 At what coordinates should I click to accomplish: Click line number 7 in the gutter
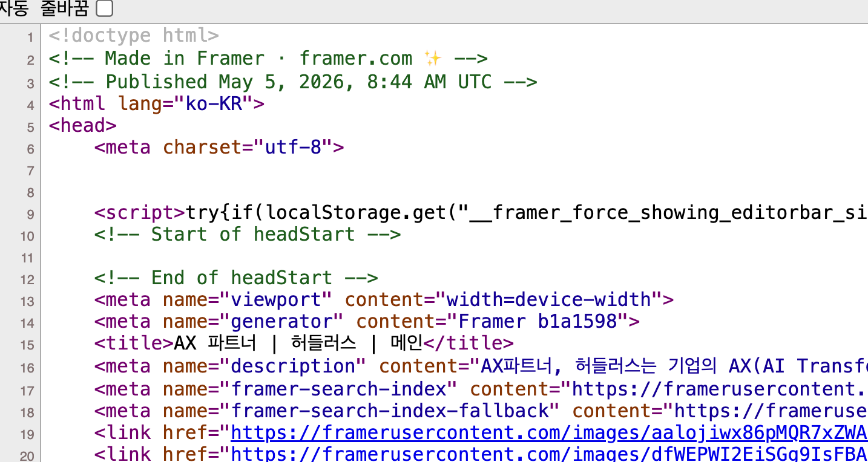30,171
